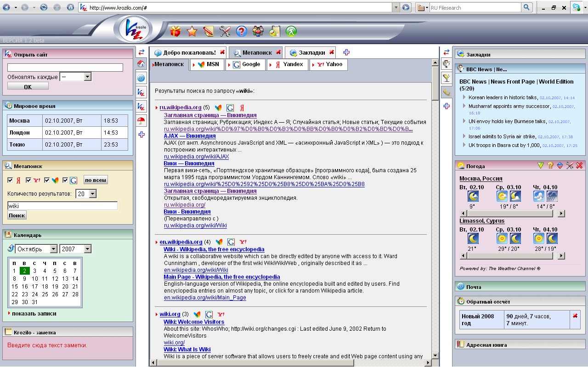
Task: Select the Yahoo results subtab
Action: pyautogui.click(x=328, y=64)
